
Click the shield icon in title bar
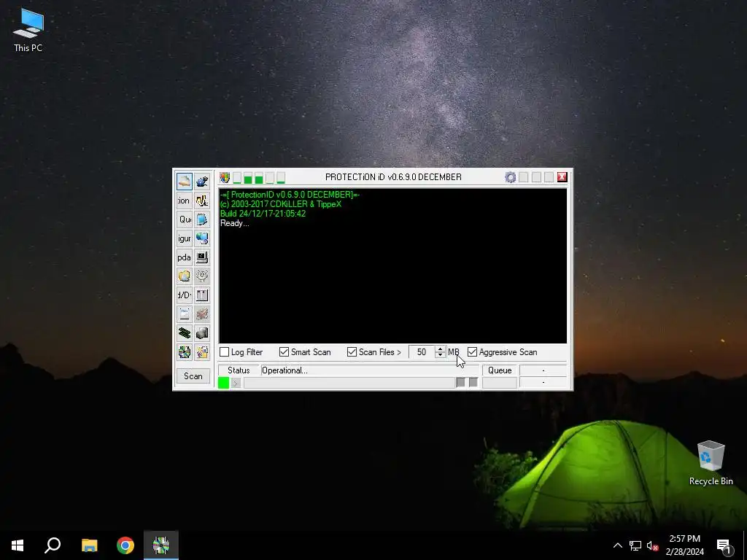coord(225,178)
